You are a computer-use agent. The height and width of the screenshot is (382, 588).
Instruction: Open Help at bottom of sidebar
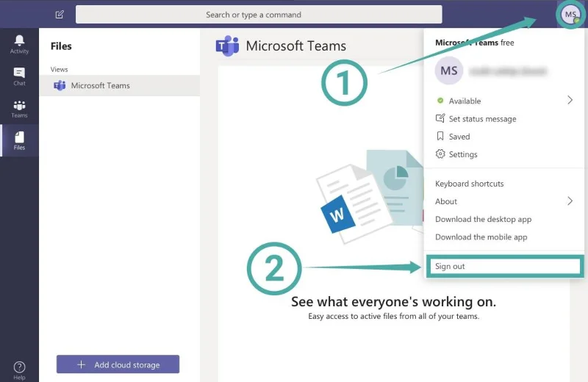[19, 370]
